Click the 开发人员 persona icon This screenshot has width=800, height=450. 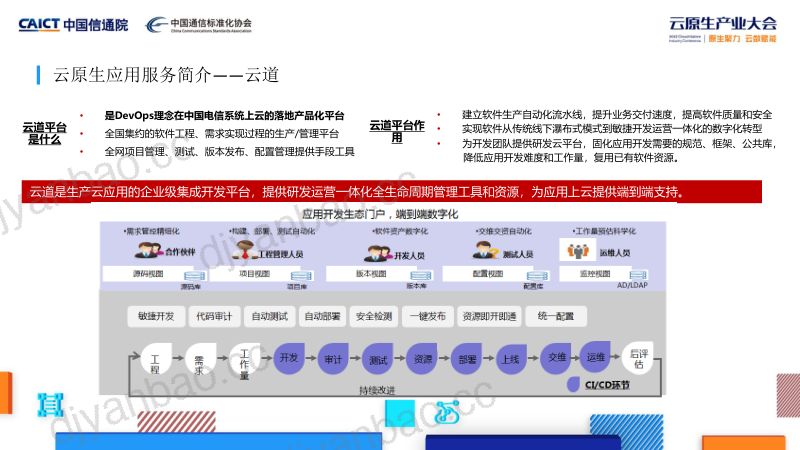(379, 253)
